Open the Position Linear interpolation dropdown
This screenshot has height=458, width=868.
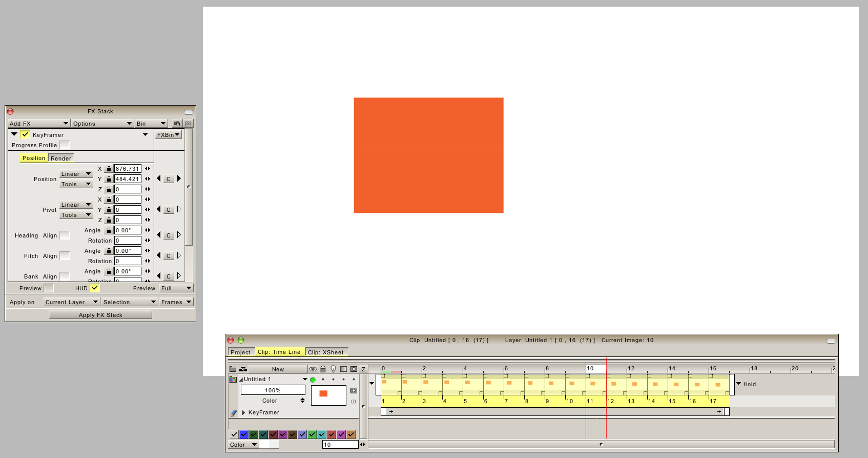(76, 174)
